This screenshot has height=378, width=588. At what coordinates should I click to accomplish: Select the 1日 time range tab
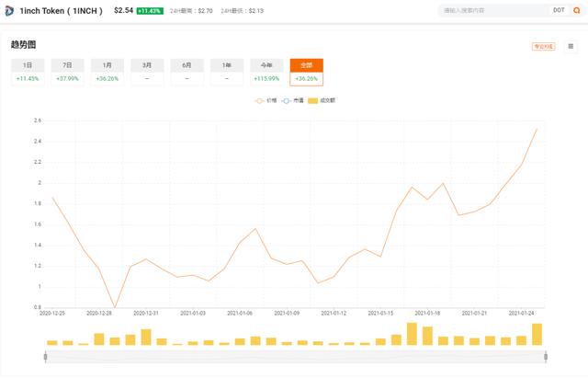tap(28, 72)
